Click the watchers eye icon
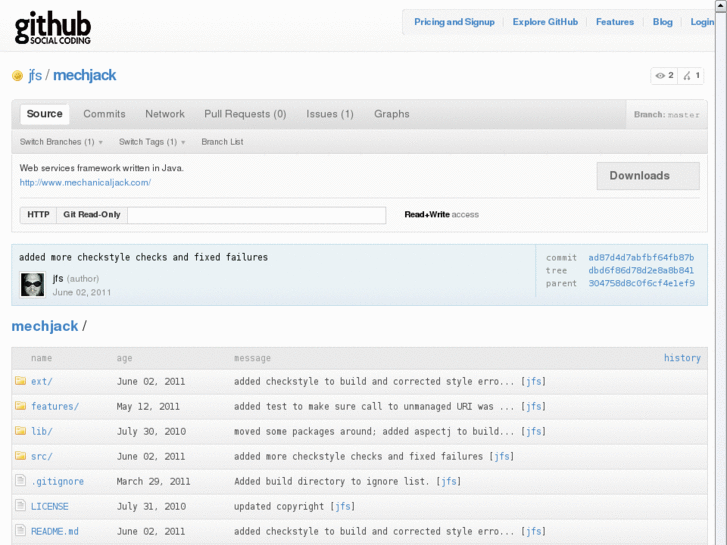This screenshot has height=545, width=727. tap(660, 76)
